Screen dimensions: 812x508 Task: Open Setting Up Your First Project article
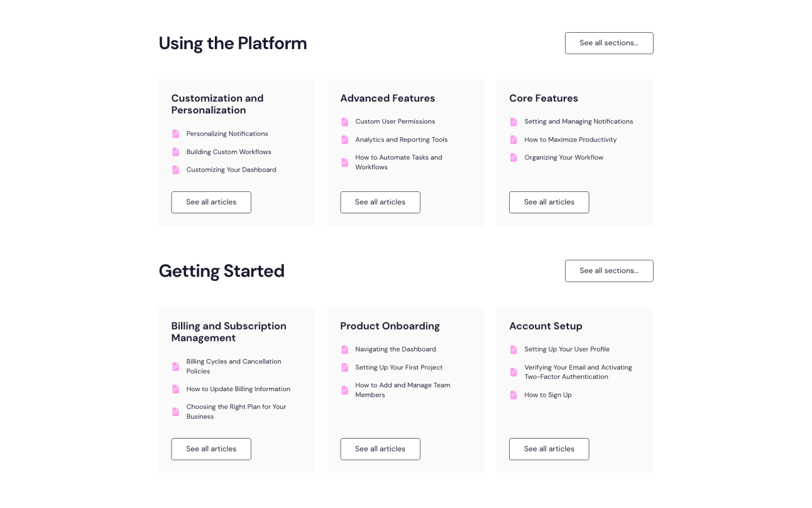[x=399, y=367]
